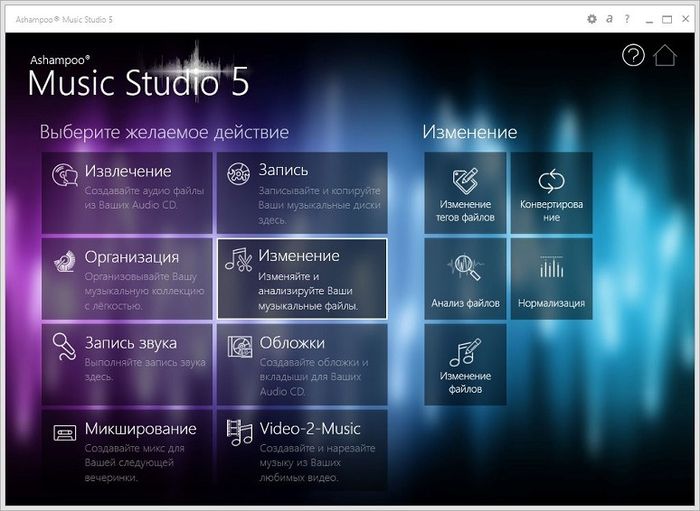Go to the home screen via house icon
Screen dimensions: 700x511
[665, 56]
